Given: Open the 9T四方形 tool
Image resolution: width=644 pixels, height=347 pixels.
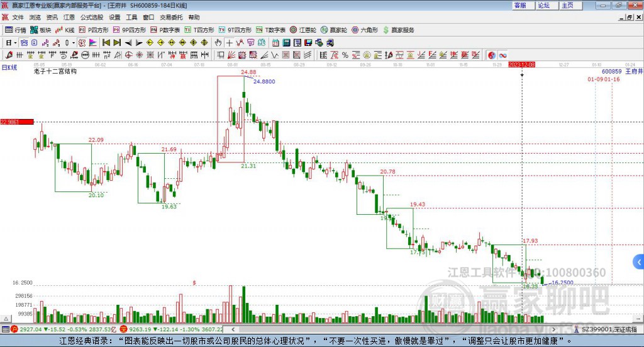Looking at the screenshot, I should pos(235,30).
